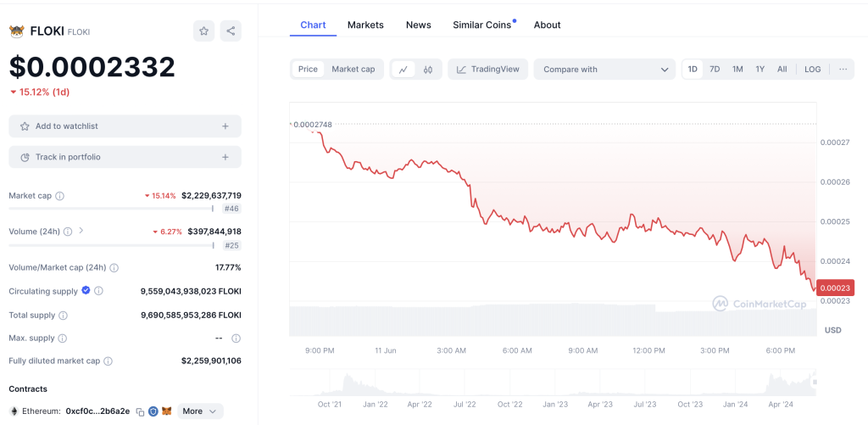The height and width of the screenshot is (425, 868).
Task: Click the verified circulating supply badge
Action: pos(86,290)
